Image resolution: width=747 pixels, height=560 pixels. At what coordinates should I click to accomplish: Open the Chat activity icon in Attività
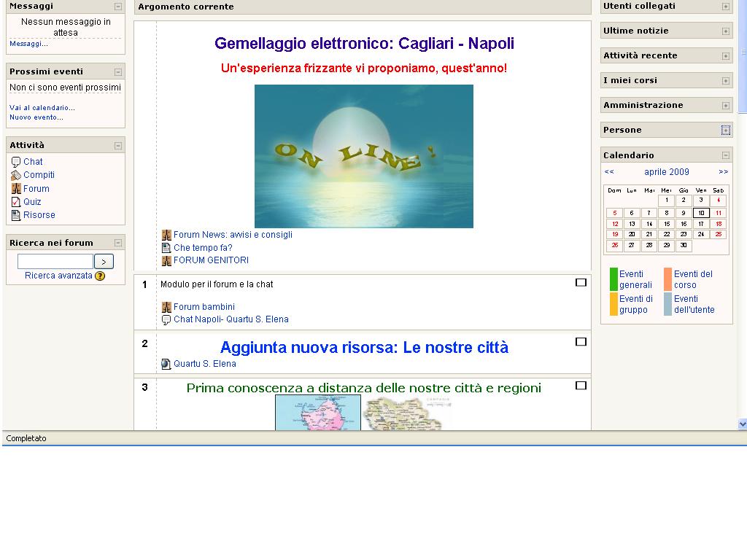(16, 162)
